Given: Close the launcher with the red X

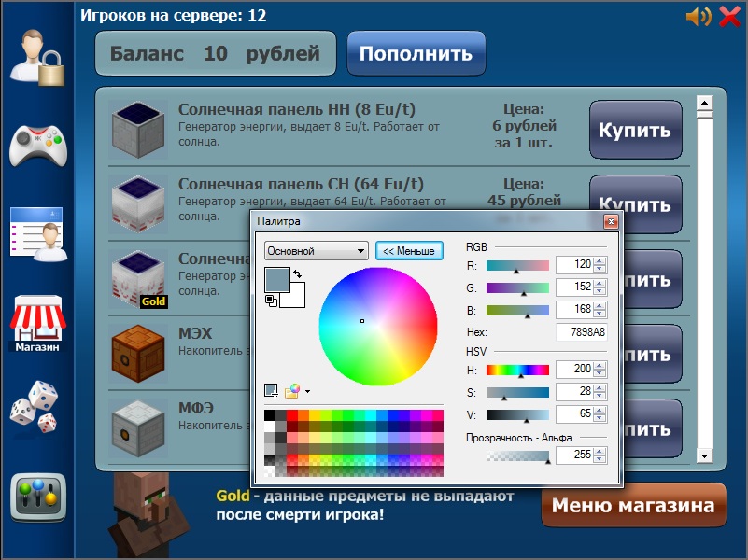Looking at the screenshot, I should (x=729, y=17).
